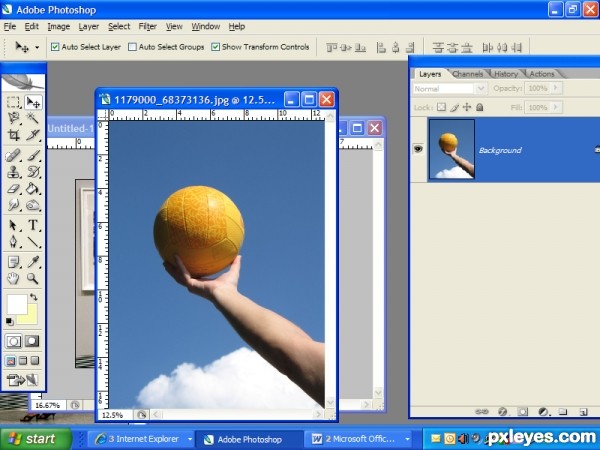Open the Image menu
This screenshot has width=600, height=450.
(x=59, y=26)
